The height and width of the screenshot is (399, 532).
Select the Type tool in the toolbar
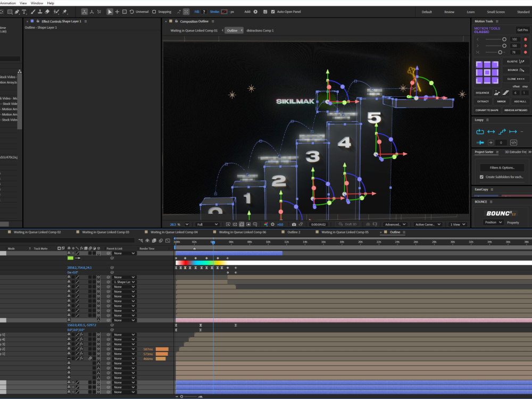tap(24, 12)
